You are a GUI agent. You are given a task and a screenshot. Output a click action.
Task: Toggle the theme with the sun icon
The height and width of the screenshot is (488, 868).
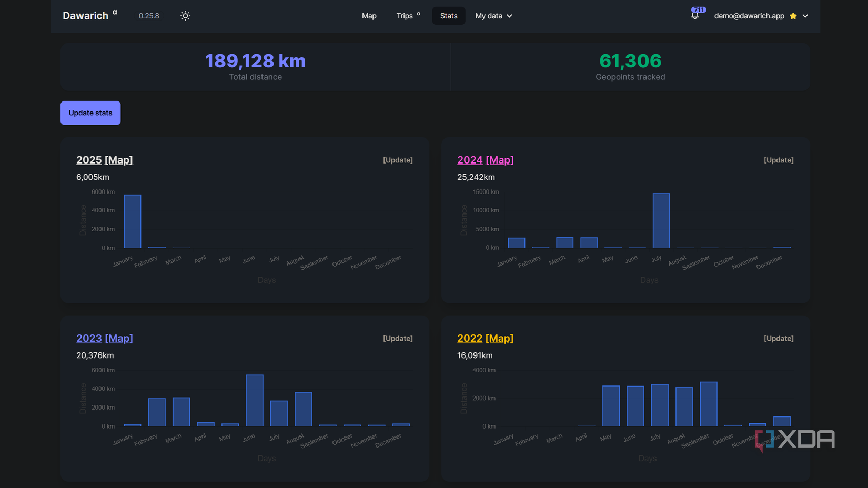pyautogui.click(x=185, y=16)
